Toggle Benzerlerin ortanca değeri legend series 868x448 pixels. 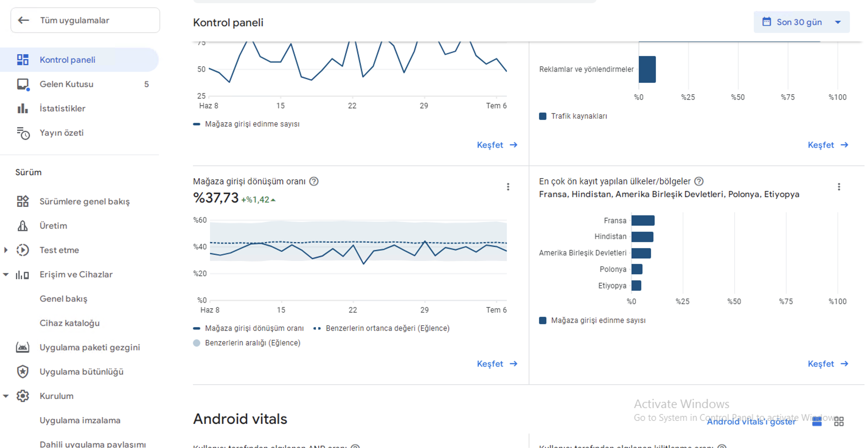click(x=382, y=328)
